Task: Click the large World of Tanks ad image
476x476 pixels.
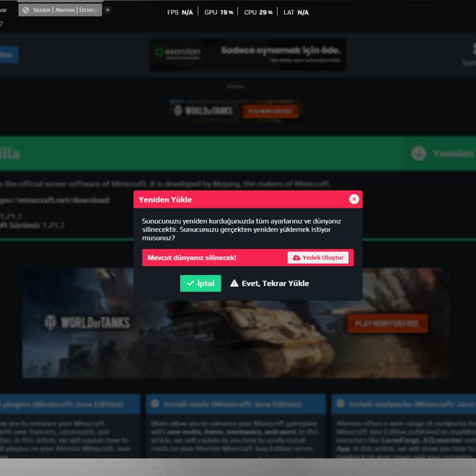Action: [236, 323]
